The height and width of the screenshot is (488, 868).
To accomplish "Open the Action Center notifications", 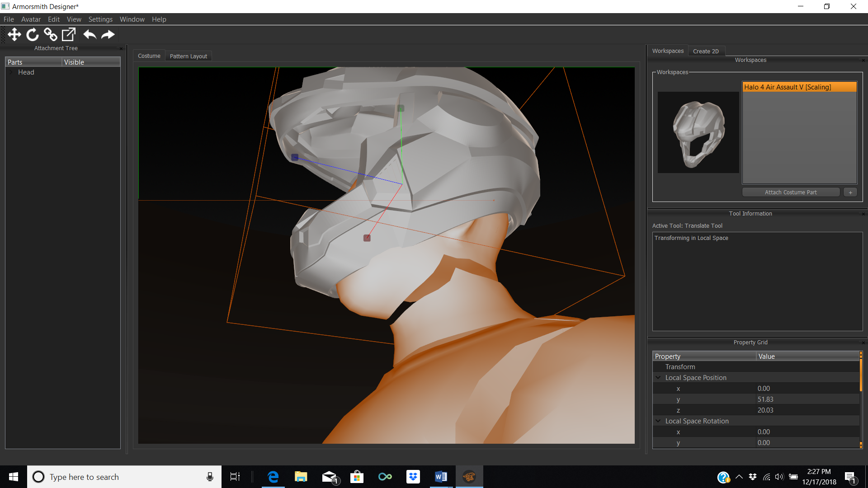I will (850, 478).
